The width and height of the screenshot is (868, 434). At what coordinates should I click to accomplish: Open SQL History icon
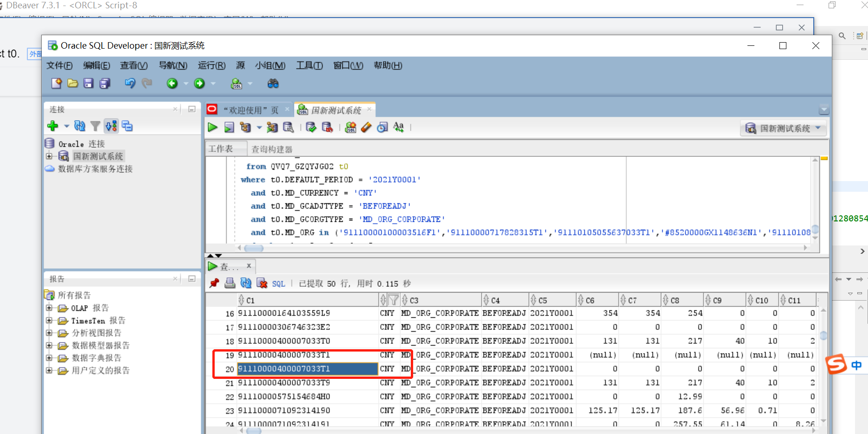point(383,127)
